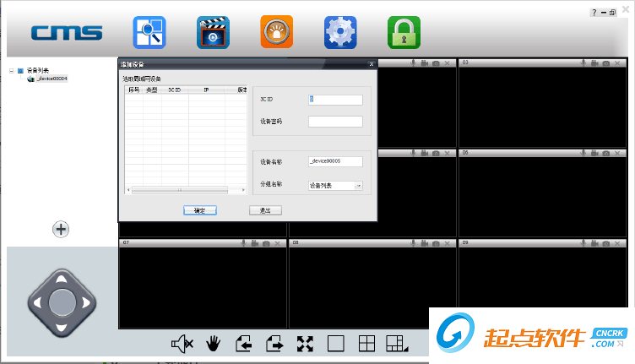Move PTZ down with the down arrow
This screenshot has height=364, width=635.
click(62, 327)
